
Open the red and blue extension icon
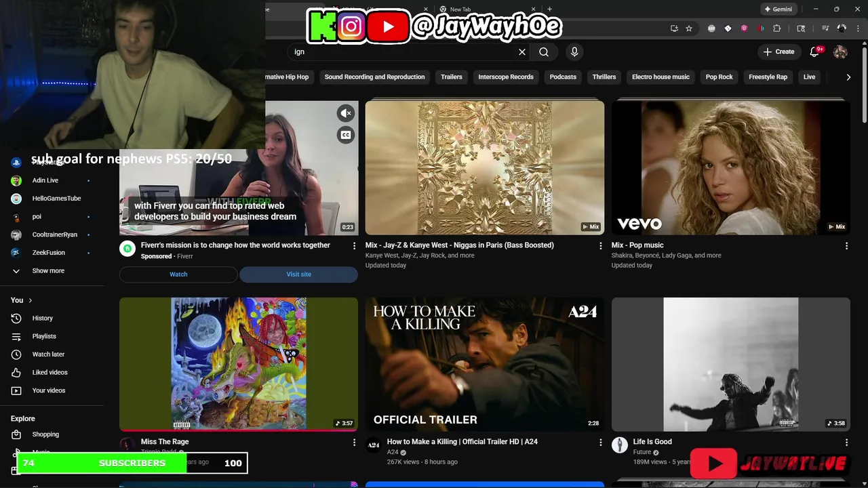[x=760, y=28]
